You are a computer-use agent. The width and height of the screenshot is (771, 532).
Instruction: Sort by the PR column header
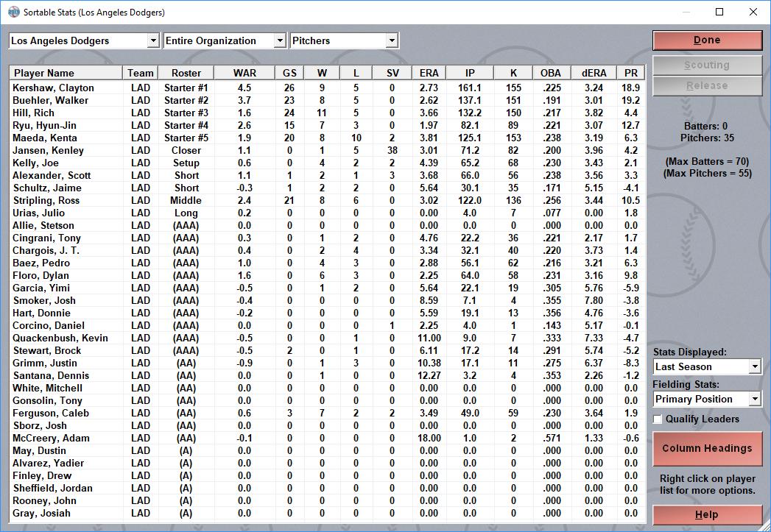pyautogui.click(x=631, y=73)
